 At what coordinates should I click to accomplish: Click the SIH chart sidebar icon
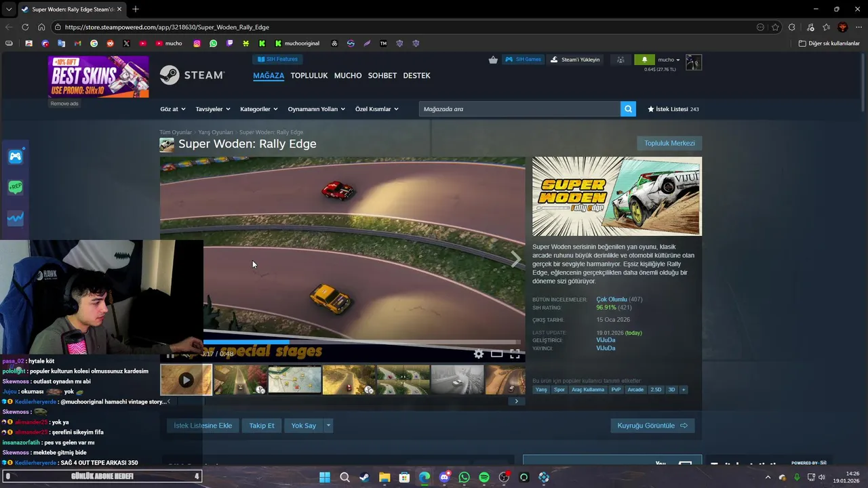tap(16, 218)
